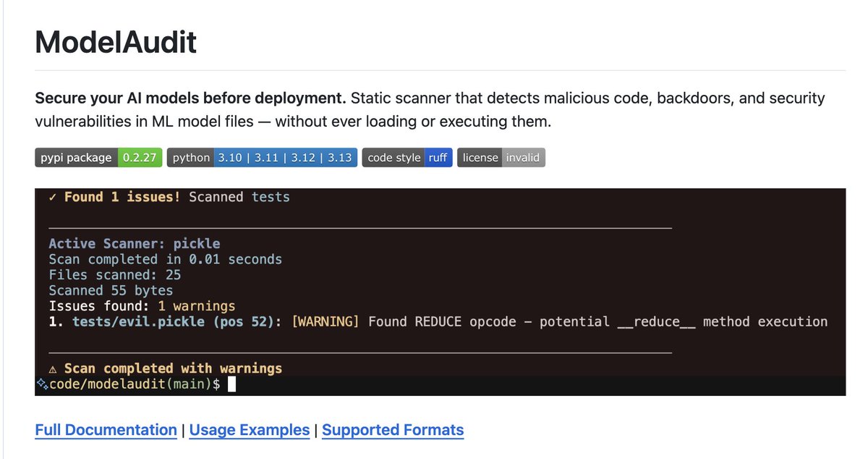Click 'Scan completed in 0.01 seconds' line
Viewport: 868px width, 459px height.
[166, 259]
